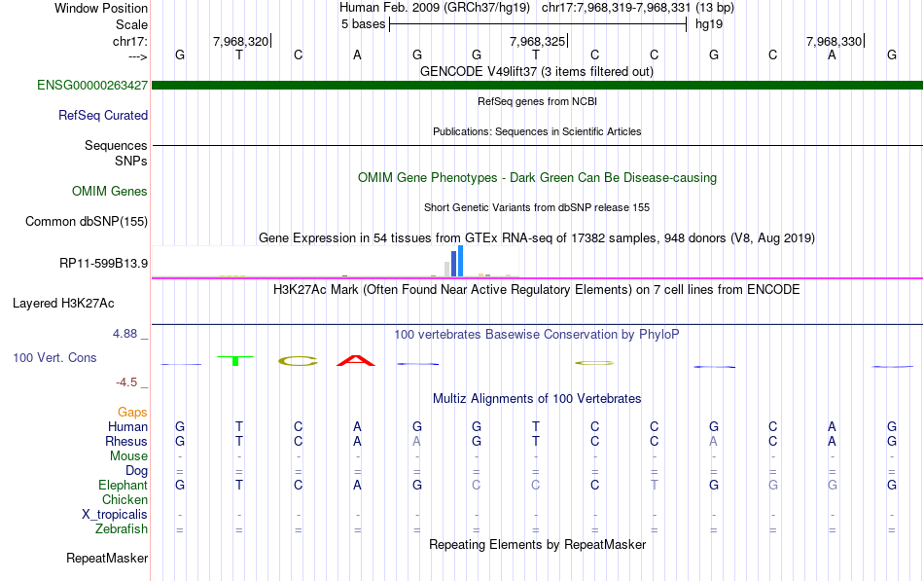The image size is (924, 581).
Task: Click the 7,968,320 coordinate marker
Action: (241, 41)
